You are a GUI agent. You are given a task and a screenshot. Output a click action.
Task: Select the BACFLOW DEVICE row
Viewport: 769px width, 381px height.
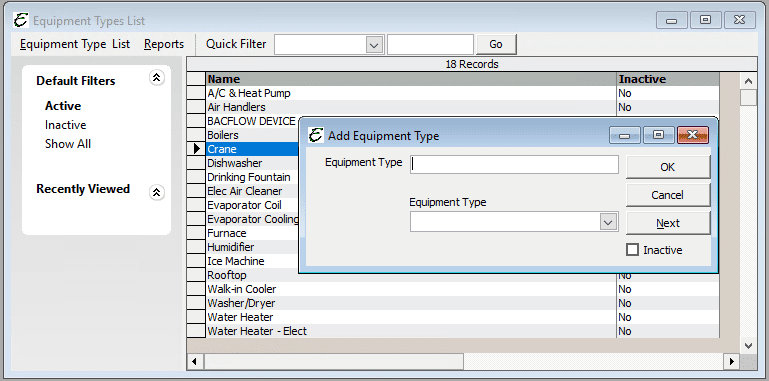click(252, 121)
